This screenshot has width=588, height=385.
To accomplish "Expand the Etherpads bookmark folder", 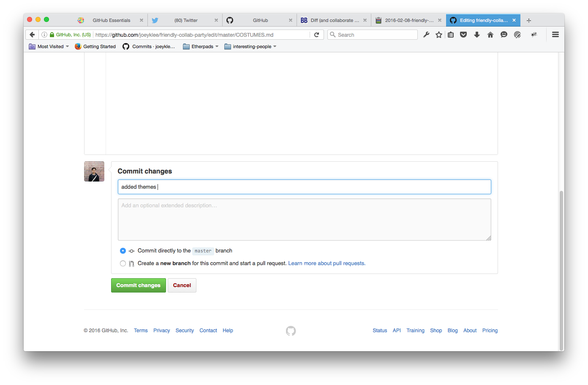I will click(201, 46).
